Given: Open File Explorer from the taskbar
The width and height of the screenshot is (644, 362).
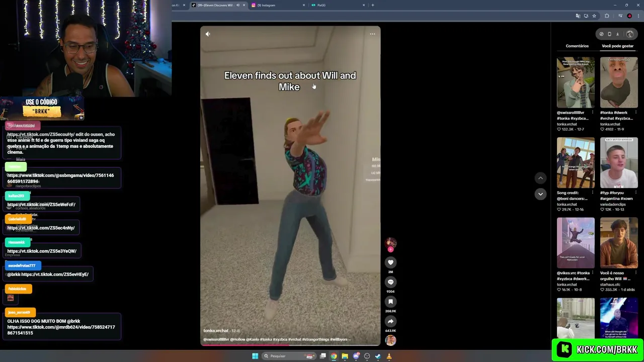Looking at the screenshot, I should (x=345, y=356).
